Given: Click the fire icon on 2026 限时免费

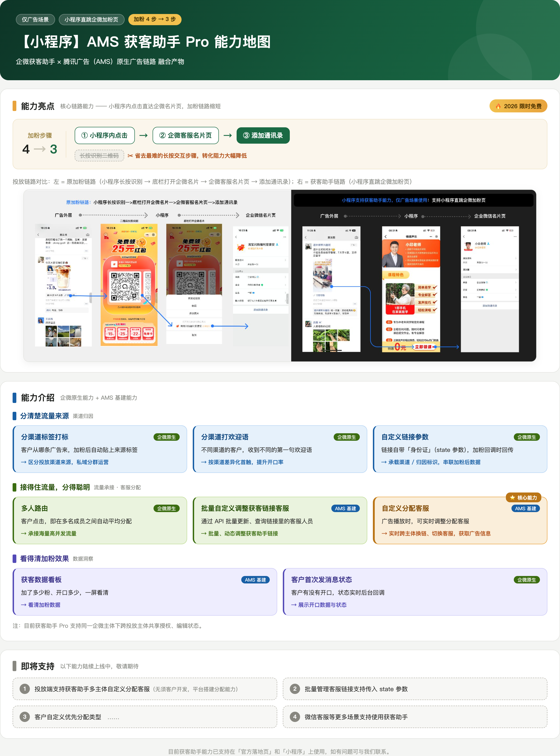Looking at the screenshot, I should click(x=498, y=106).
